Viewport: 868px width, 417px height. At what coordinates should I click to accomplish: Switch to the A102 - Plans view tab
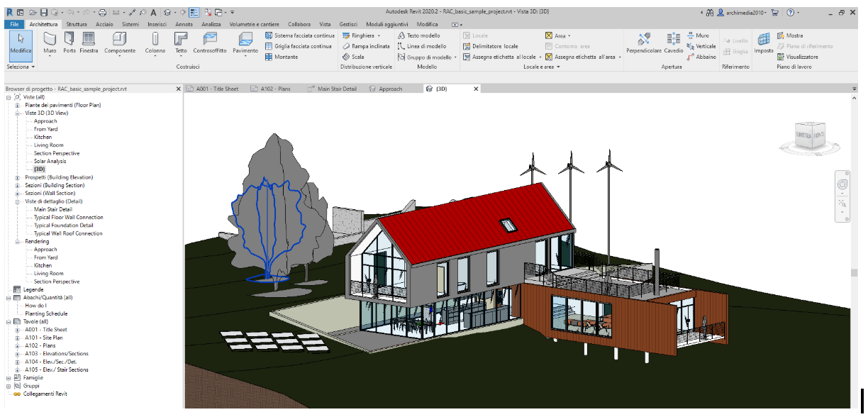pyautogui.click(x=272, y=89)
